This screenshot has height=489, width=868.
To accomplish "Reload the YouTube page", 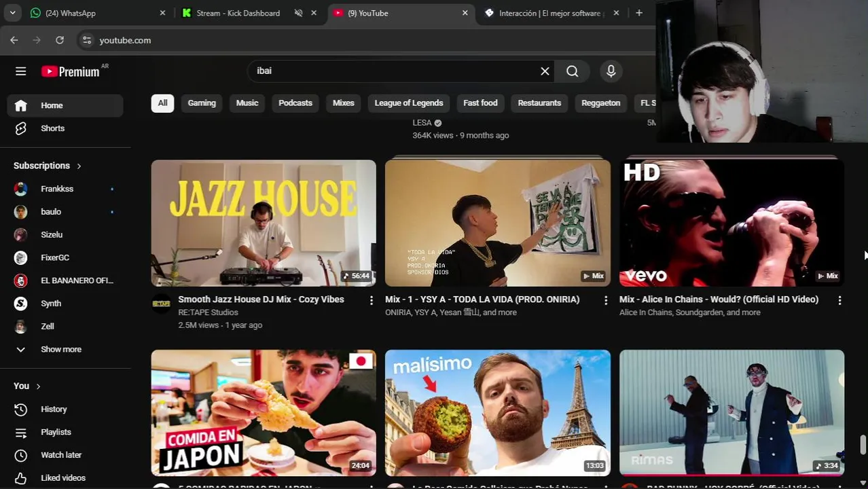I will tap(60, 40).
